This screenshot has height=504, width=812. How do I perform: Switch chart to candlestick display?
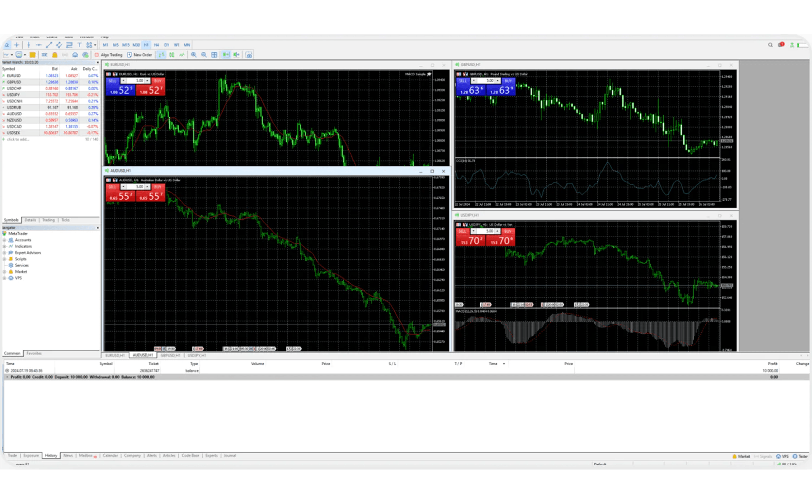click(172, 55)
